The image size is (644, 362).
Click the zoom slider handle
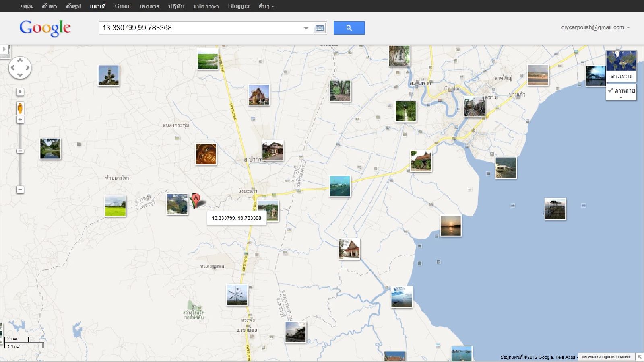tap(20, 151)
